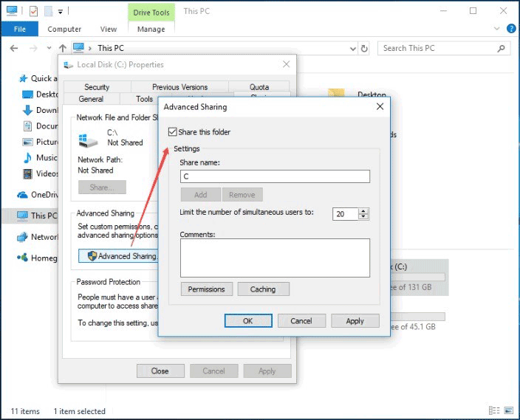Go back in Explorer navigation
Screen dimensions: 520x420
(x=14, y=49)
